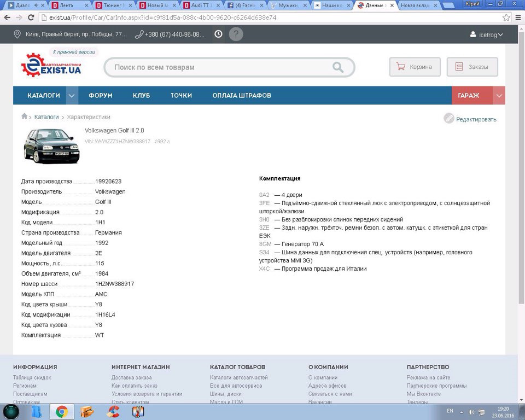Screen dimensions: 525x420
Task: Open the КЛУБ menu item
Action: coord(141,96)
